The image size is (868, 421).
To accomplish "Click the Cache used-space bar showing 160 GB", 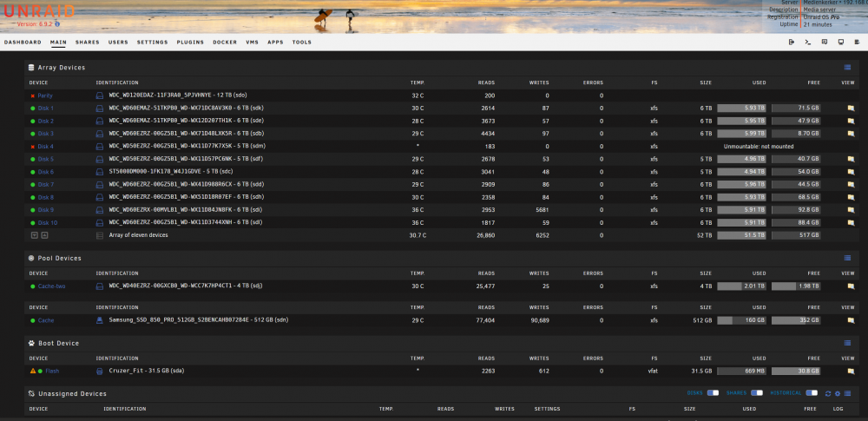I will point(742,320).
